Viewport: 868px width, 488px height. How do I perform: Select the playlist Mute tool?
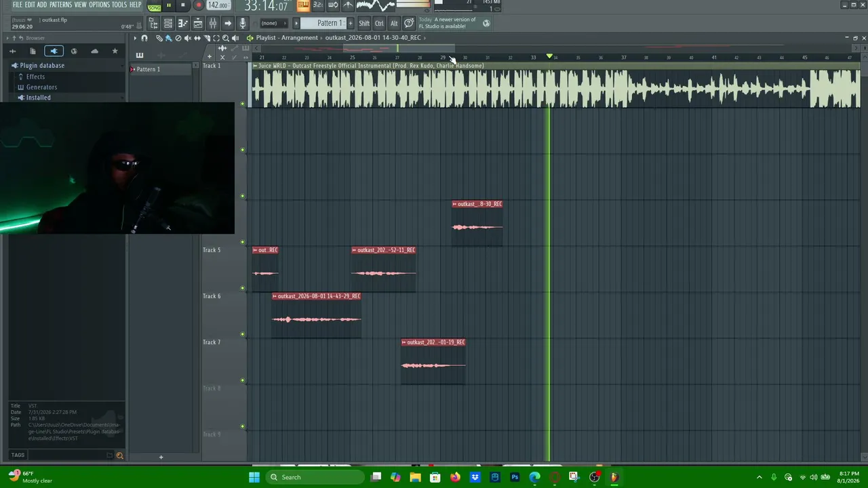(188, 38)
